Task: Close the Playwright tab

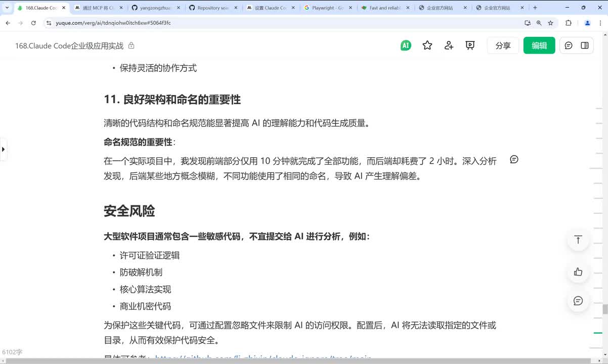Action: (x=350, y=8)
